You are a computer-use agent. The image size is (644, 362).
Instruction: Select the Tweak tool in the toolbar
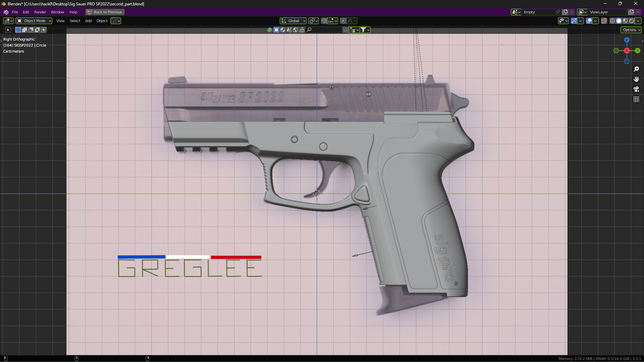tap(8, 29)
